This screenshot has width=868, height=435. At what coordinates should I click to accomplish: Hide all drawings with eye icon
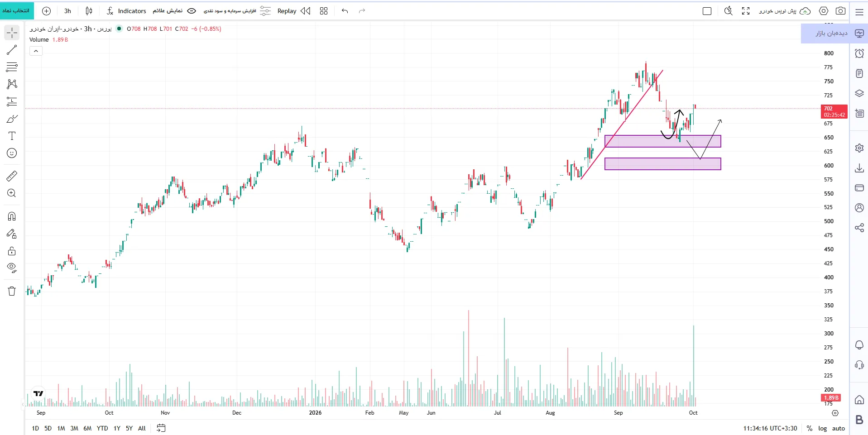click(x=12, y=268)
